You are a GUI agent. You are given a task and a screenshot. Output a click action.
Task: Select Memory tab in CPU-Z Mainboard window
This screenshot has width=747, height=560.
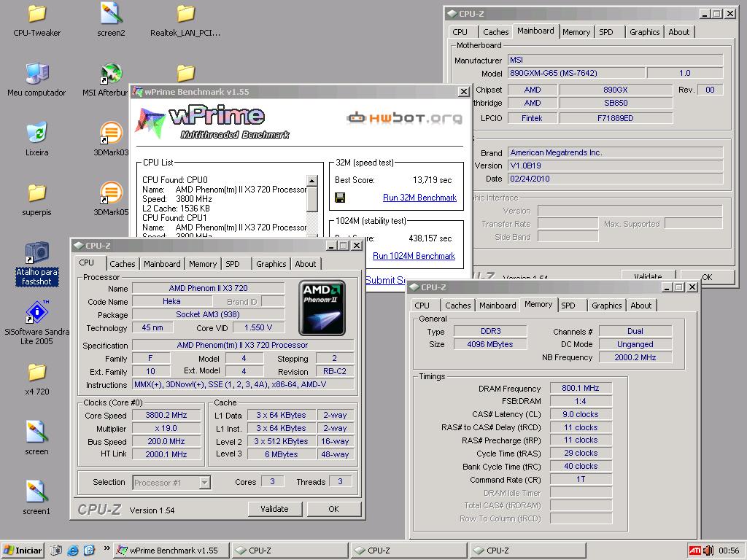pos(576,32)
